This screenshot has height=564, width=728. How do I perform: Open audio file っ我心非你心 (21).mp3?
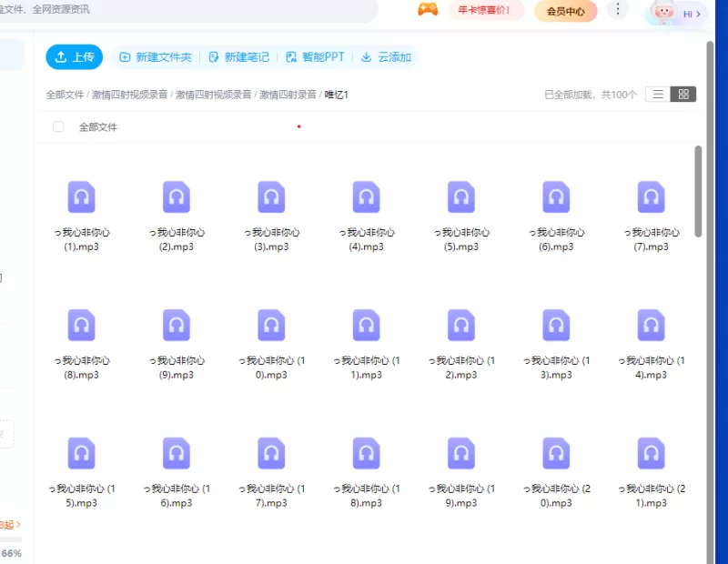click(652, 472)
